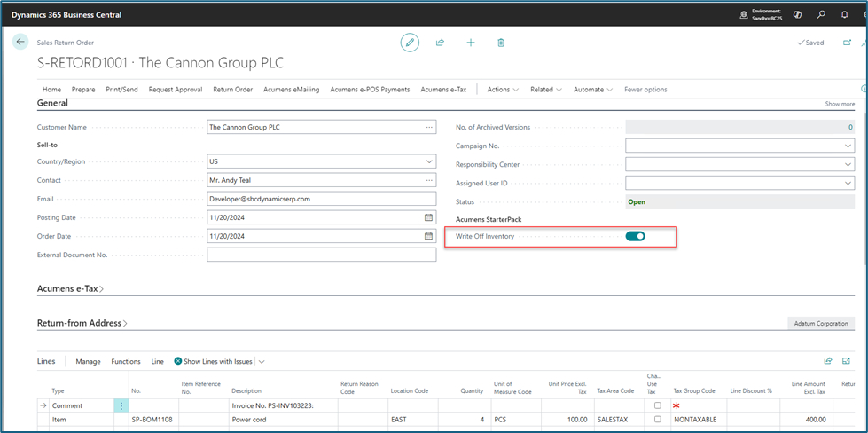
Task: Expand the Automate menu
Action: 593,89
